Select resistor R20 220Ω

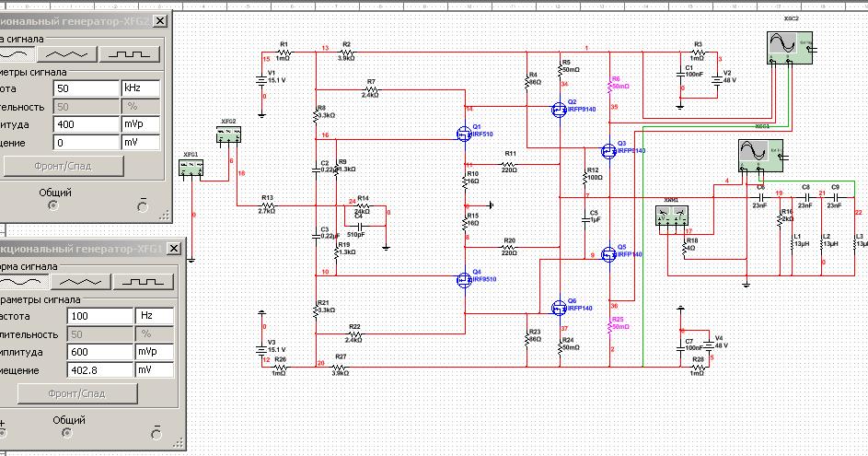(509, 247)
